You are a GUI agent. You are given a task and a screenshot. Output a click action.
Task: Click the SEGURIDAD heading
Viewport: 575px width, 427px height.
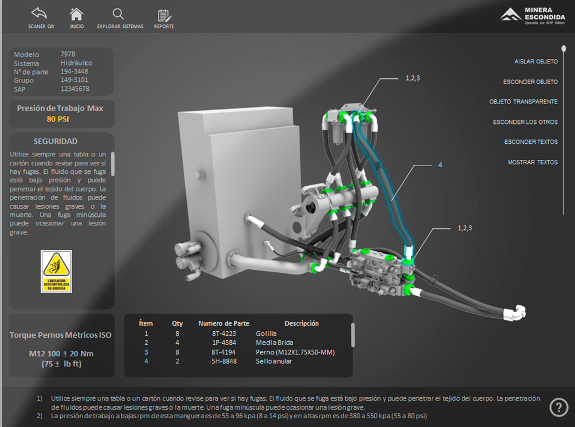[x=55, y=141]
